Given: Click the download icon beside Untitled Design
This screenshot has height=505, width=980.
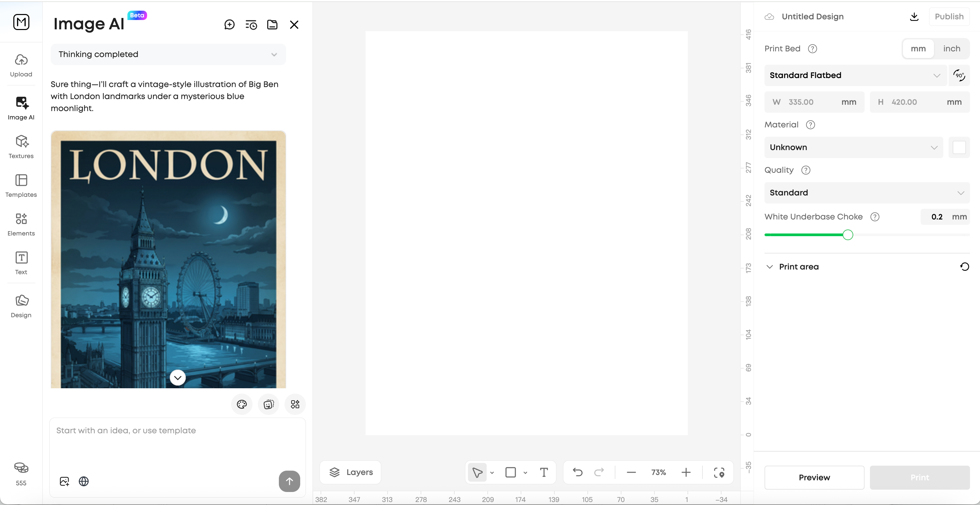Looking at the screenshot, I should [914, 16].
